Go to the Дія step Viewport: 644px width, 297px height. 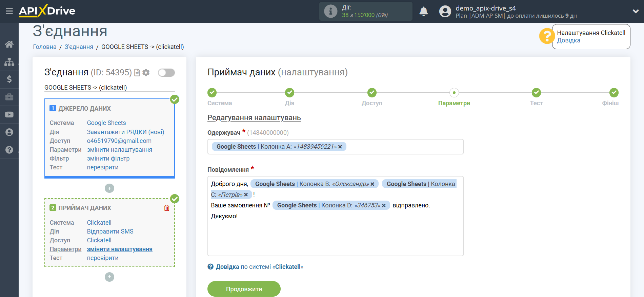(289, 92)
